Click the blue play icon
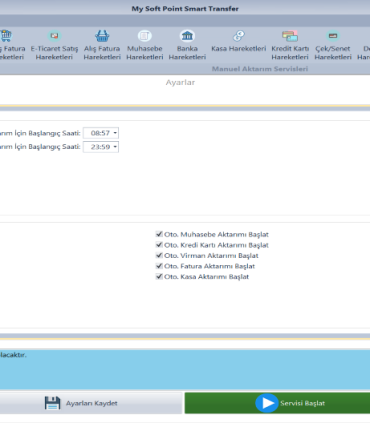Image resolution: width=370 pixels, height=423 pixels. click(x=267, y=403)
